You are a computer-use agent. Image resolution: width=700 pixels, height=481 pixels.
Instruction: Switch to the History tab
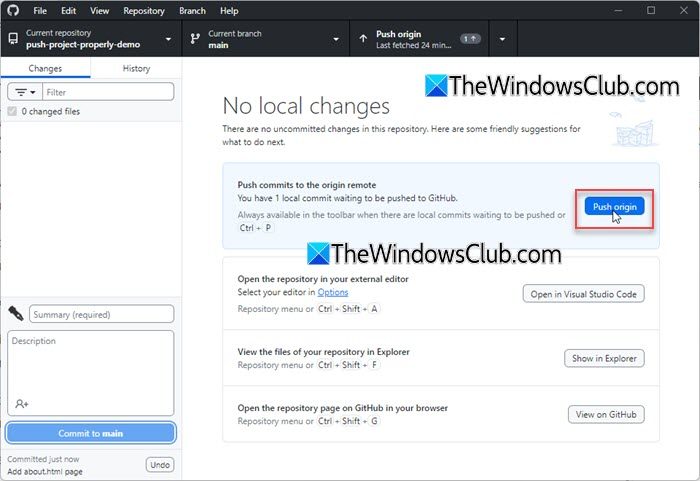coord(136,68)
